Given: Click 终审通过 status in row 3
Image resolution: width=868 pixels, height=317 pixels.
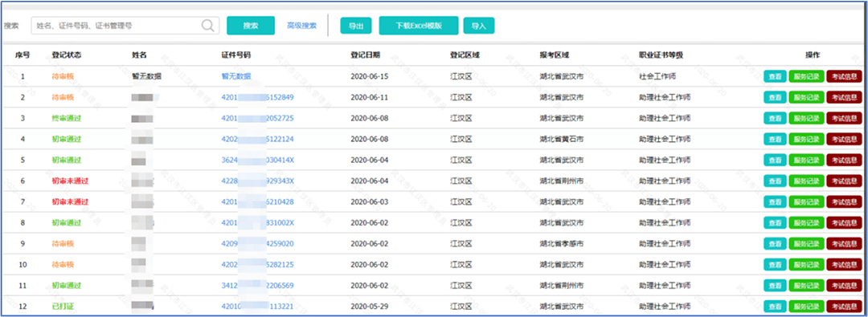Looking at the screenshot, I should pyautogui.click(x=67, y=119).
